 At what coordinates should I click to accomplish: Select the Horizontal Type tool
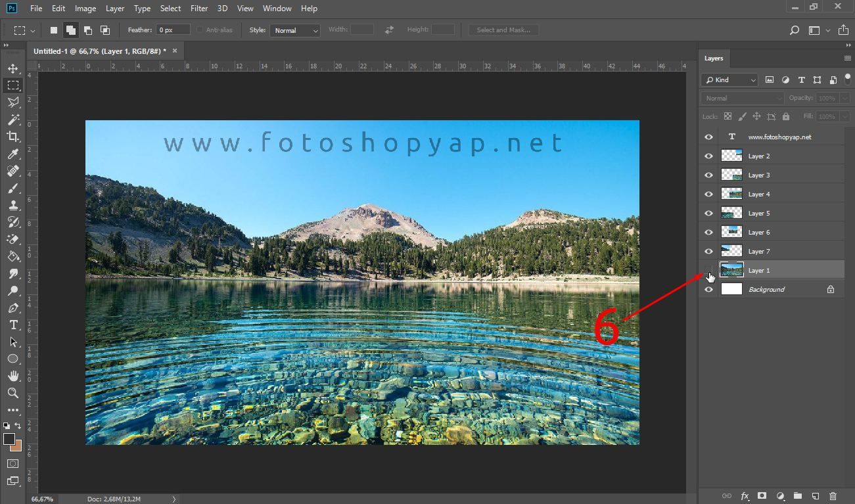[x=12, y=325]
